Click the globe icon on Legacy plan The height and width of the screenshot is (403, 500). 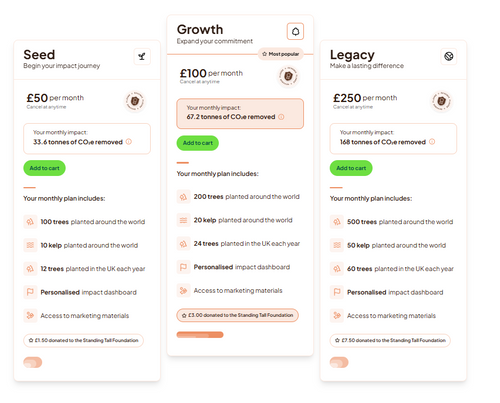[x=449, y=56]
